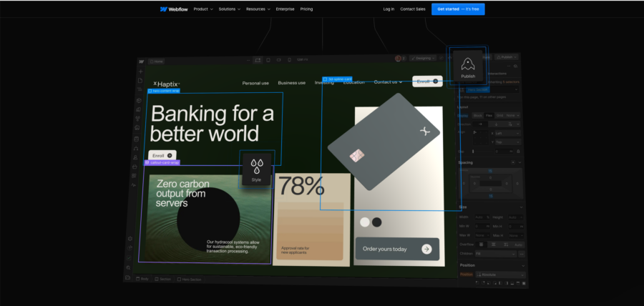Select the Flex display option
Image resolution: width=644 pixels, height=306 pixels.
click(489, 115)
